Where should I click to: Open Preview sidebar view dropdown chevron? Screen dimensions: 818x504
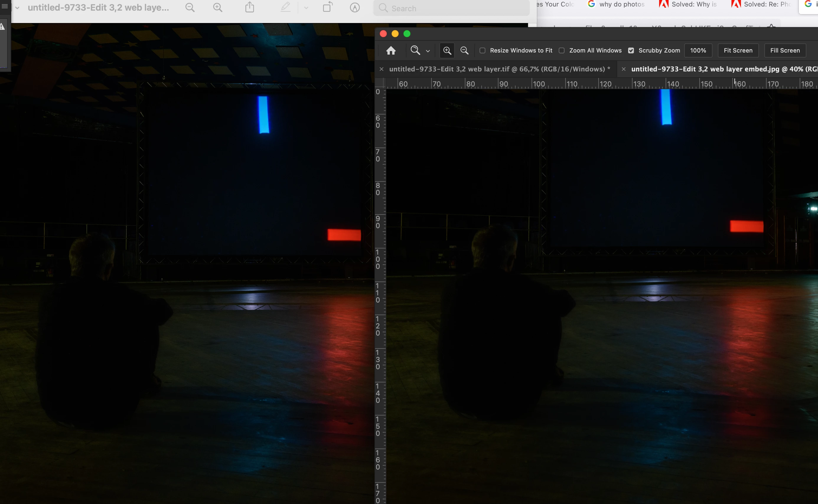17,8
